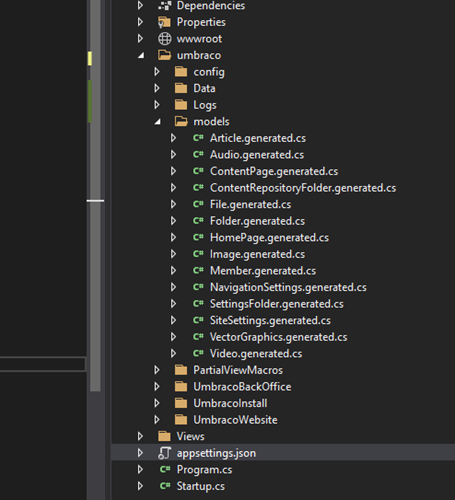Click the C# icon beside Folder.generated.cs
This screenshot has width=455, height=500.
(x=198, y=221)
